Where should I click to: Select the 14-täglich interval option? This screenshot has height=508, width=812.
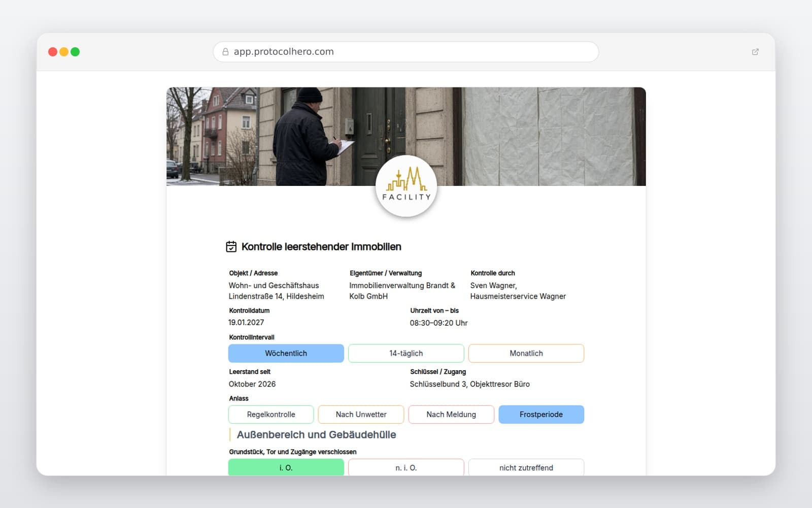pyautogui.click(x=406, y=354)
